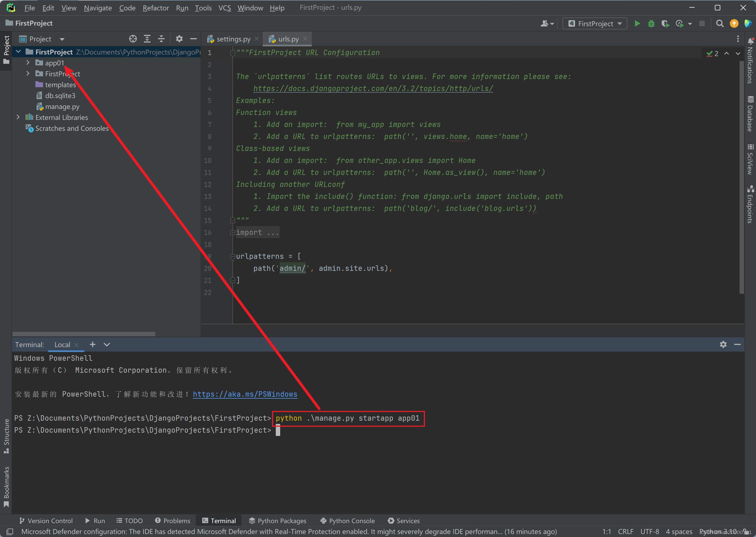Screen dimensions: 756x537
Task: Run the FirstProject configuration
Action: click(x=637, y=23)
